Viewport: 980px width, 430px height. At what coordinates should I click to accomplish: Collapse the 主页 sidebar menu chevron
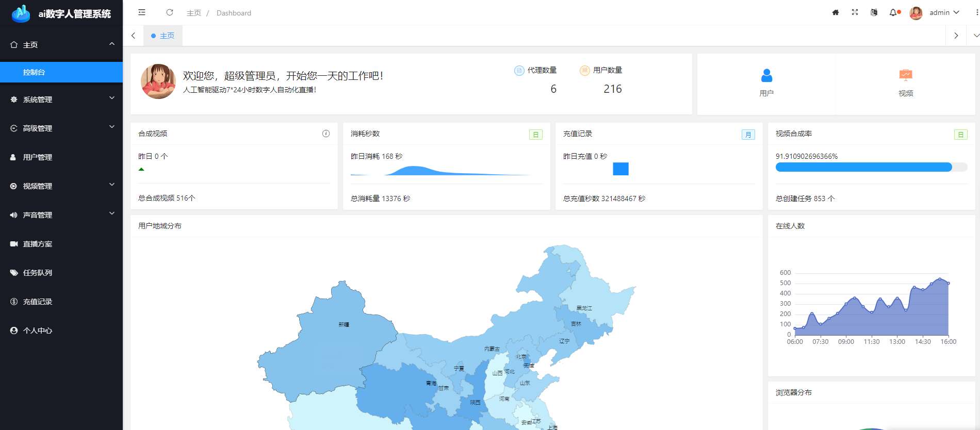(112, 44)
